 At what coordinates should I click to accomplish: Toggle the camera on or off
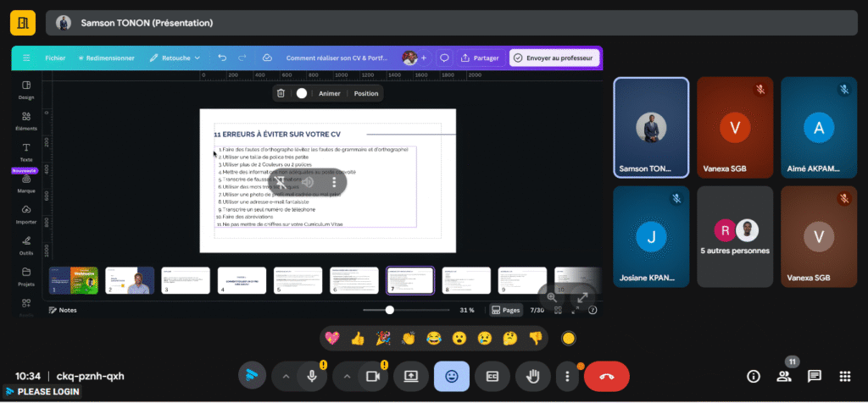pos(371,376)
